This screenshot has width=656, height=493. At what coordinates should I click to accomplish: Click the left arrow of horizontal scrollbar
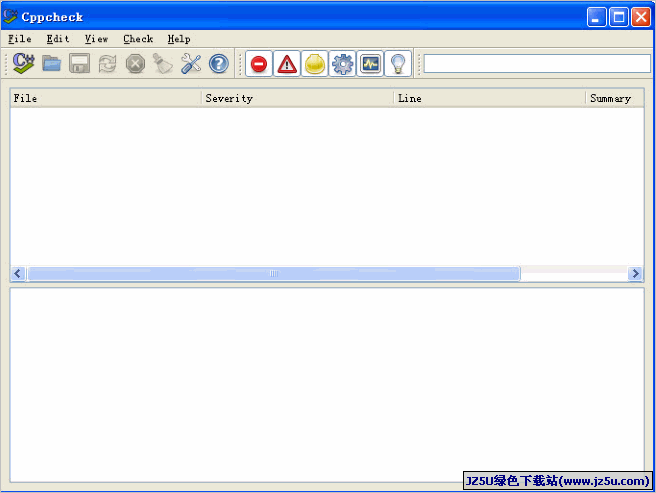(x=18, y=273)
